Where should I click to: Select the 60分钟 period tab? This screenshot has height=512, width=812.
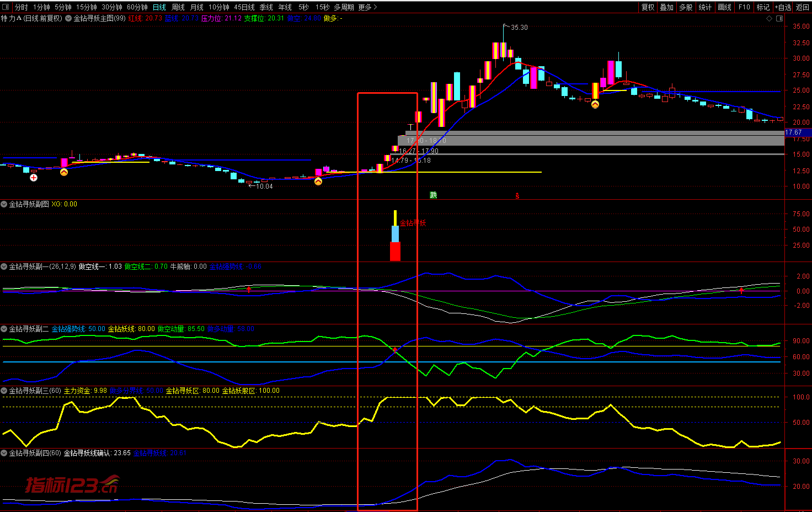[x=137, y=7]
